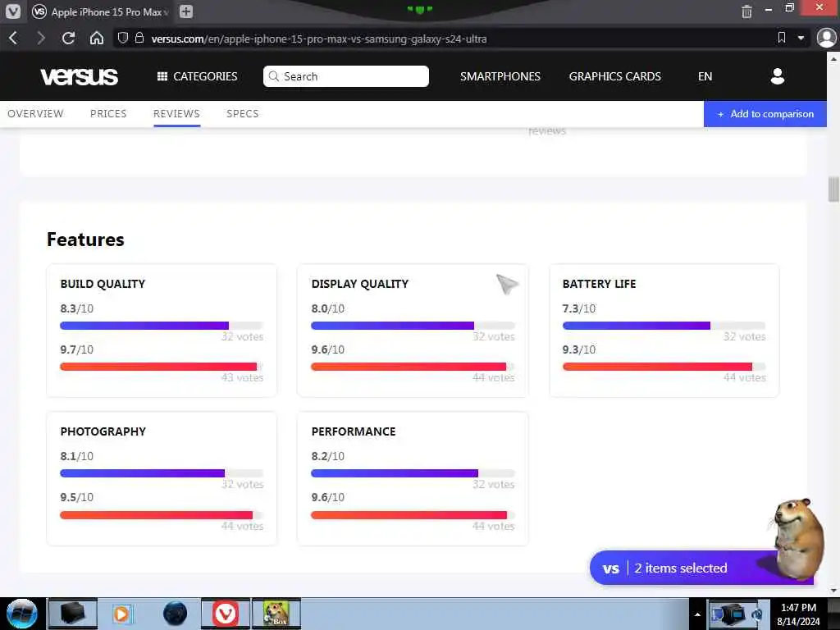Go to browser home page
The width and height of the screenshot is (840, 630).
click(x=97, y=39)
